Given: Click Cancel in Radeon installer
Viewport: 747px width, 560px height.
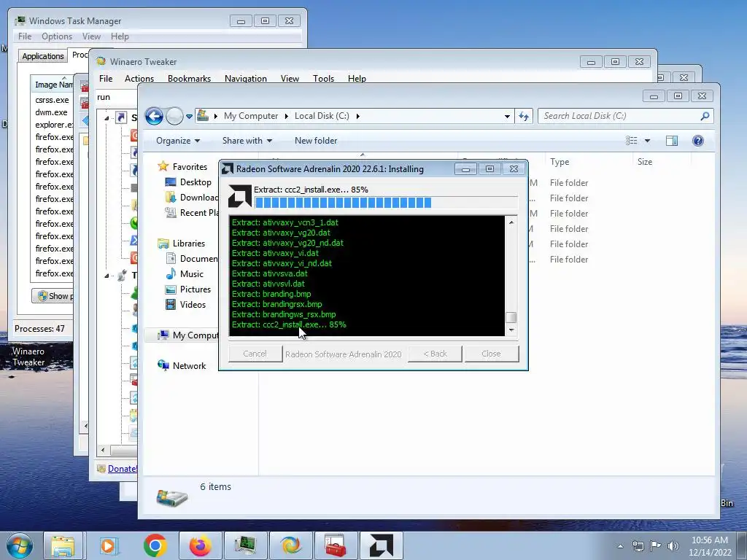Looking at the screenshot, I should (255, 354).
